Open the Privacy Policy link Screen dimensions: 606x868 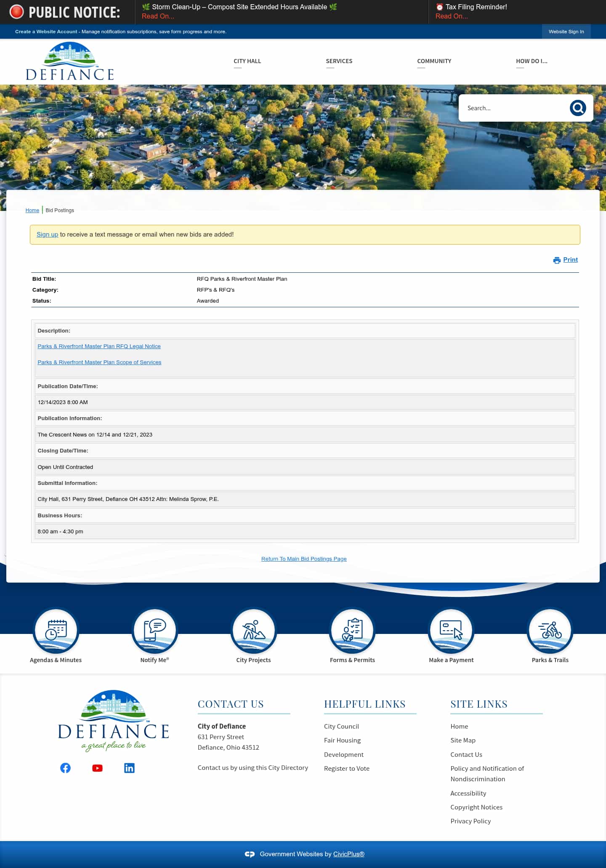[x=470, y=821]
